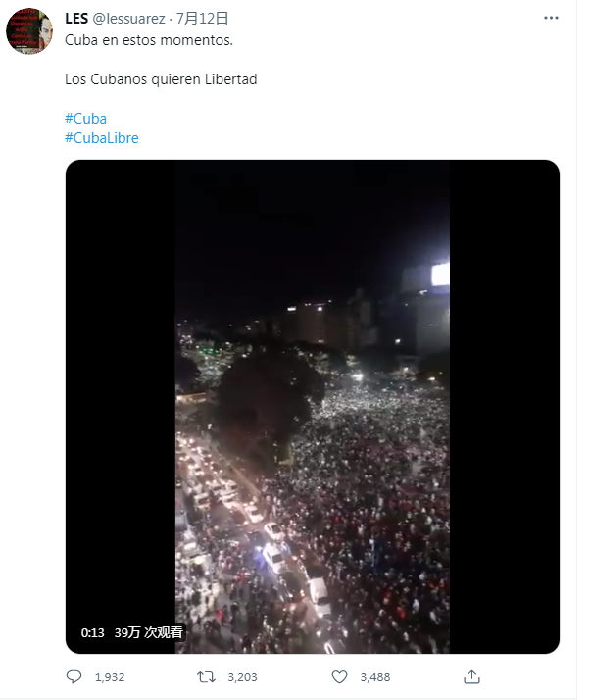Image resolution: width=591 pixels, height=700 pixels.
Task: Play the crowd video in the tweet
Action: (313, 407)
